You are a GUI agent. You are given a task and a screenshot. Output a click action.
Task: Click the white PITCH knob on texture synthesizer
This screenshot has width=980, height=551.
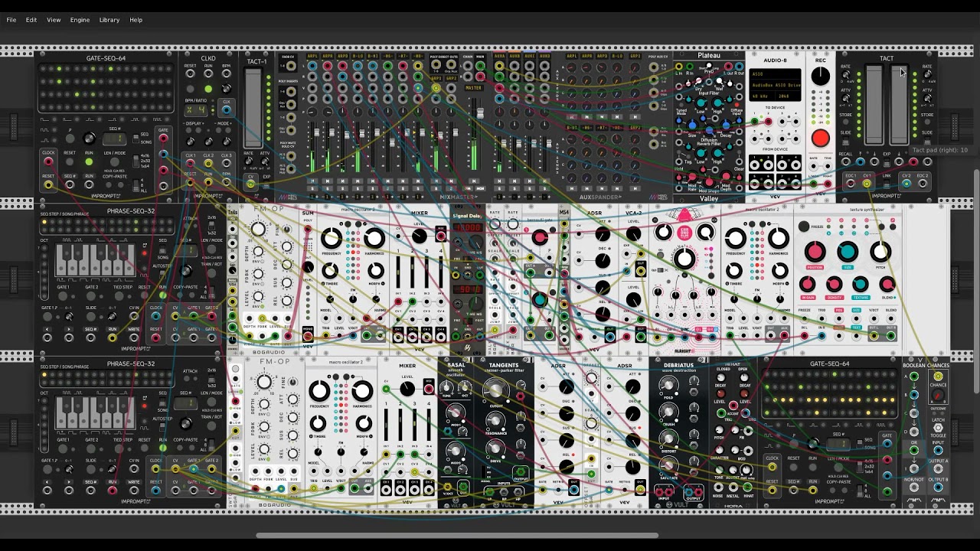[x=880, y=253]
